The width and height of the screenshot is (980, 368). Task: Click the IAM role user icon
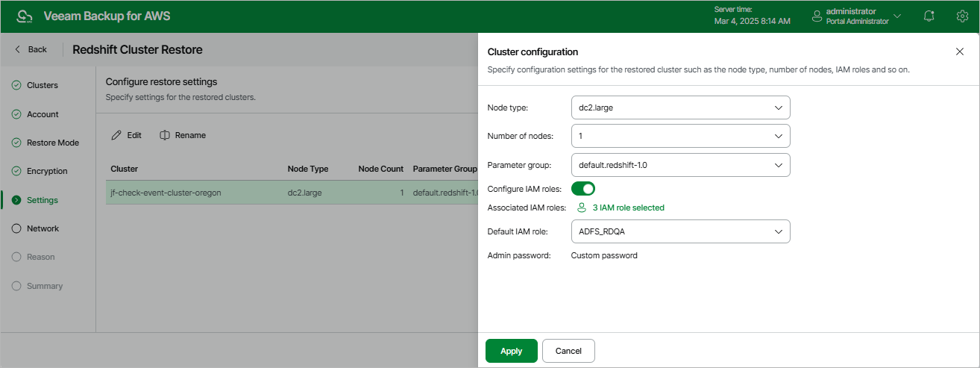tap(582, 208)
